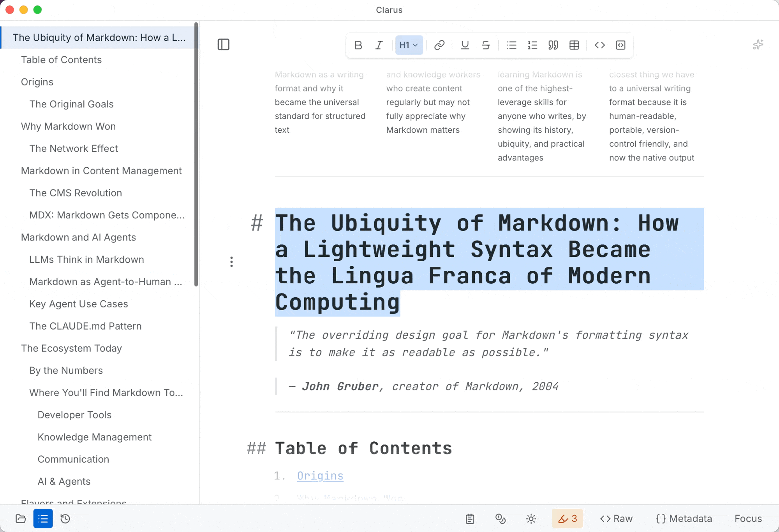Screen dimensions: 779x532
Task: Toggle the sidebar visibility
Action: pyautogui.click(x=223, y=44)
